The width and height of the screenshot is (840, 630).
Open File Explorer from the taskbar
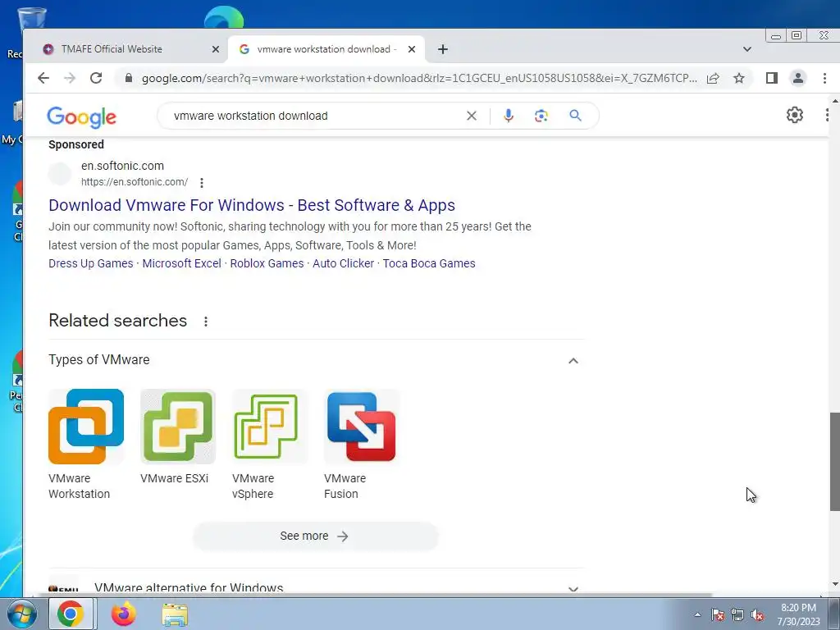pos(175,614)
